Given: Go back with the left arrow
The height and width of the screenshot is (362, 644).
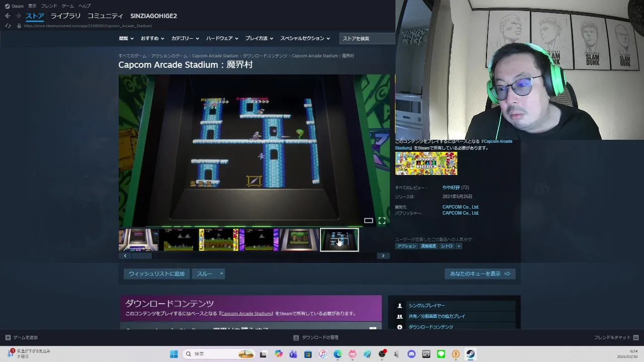Looking at the screenshot, I should pyautogui.click(x=8, y=16).
